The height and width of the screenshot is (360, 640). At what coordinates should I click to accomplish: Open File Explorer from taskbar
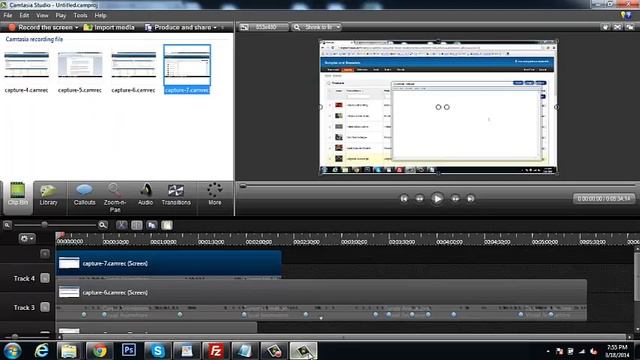pyautogui.click(x=69, y=351)
